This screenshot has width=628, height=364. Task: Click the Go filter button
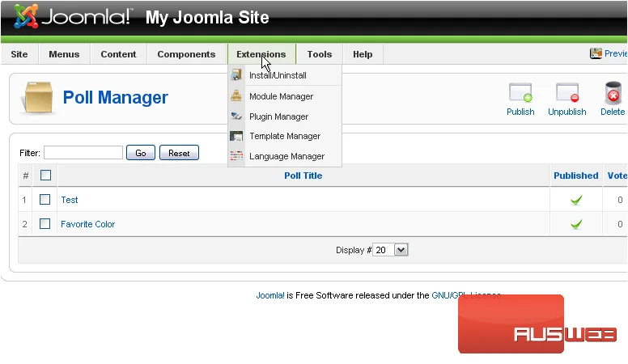[141, 153]
